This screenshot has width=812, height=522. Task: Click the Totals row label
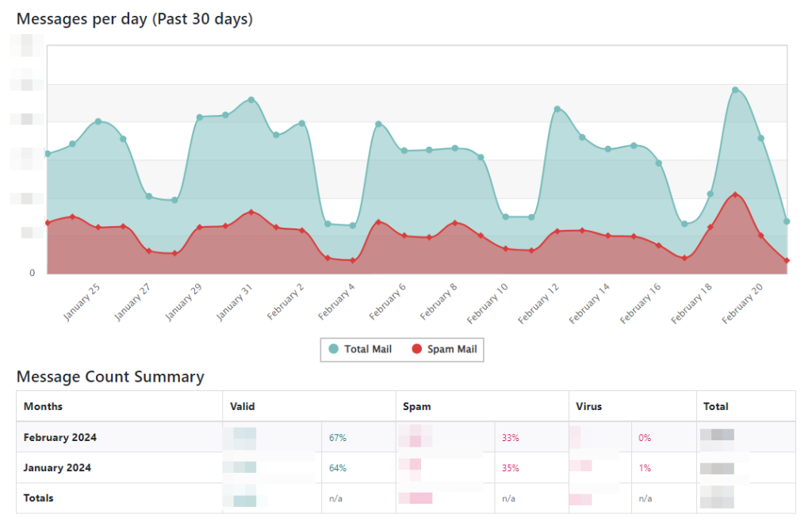click(x=39, y=498)
